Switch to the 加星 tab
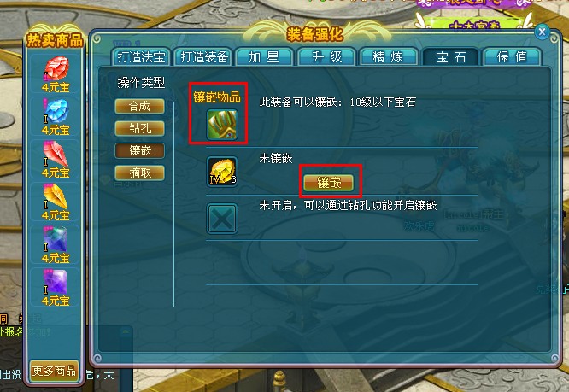This screenshot has height=392, width=569. pos(264,57)
